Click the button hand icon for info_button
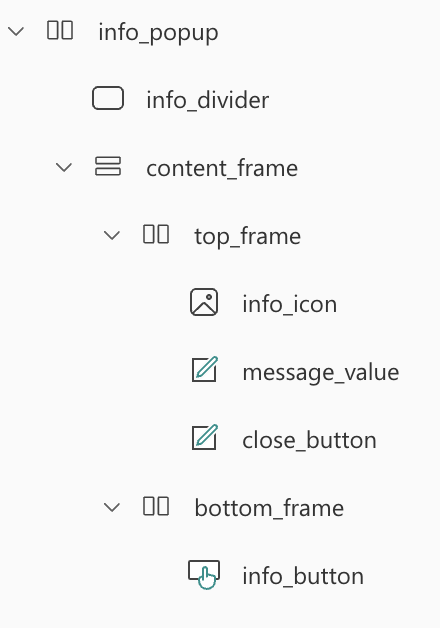Screen dimensions: 440x628 pos(204,575)
